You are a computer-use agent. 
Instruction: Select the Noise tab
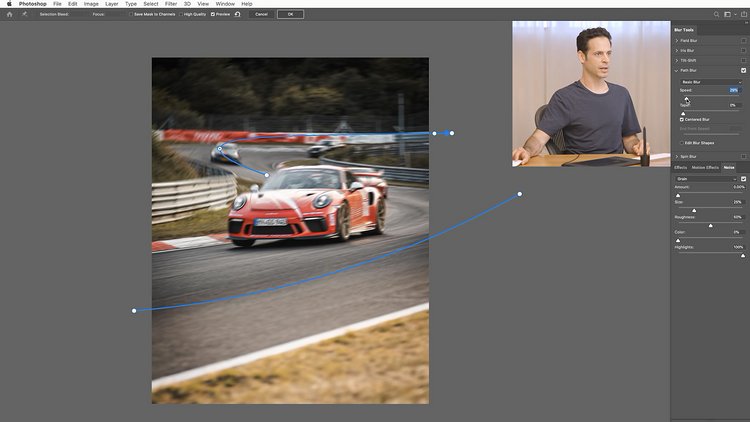[x=729, y=167]
